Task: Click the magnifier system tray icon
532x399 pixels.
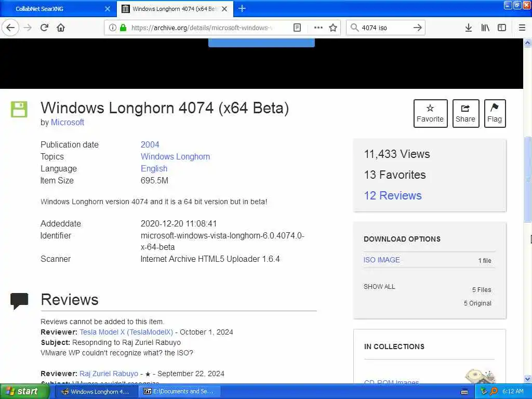Action: pyautogui.click(x=494, y=392)
